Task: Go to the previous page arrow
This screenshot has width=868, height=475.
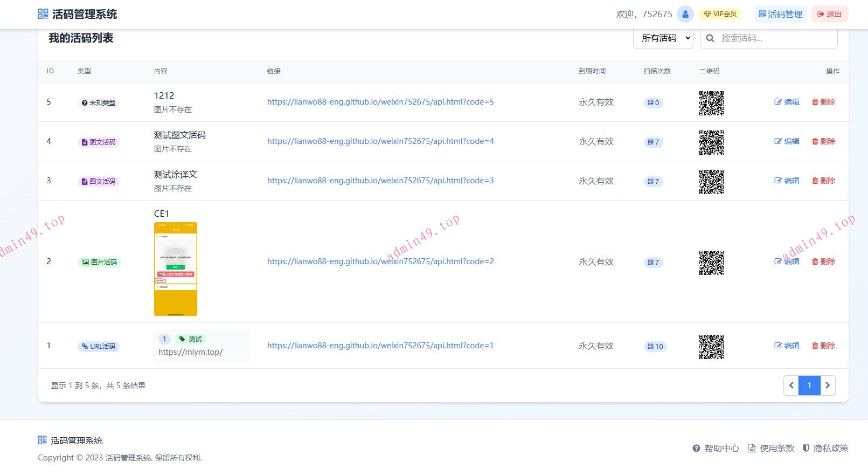Action: [x=791, y=385]
